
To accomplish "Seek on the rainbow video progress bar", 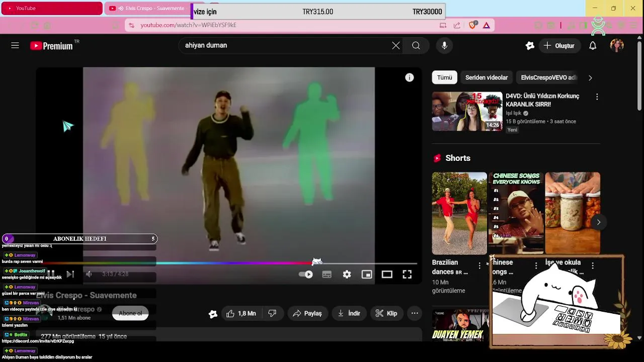I will [229, 263].
